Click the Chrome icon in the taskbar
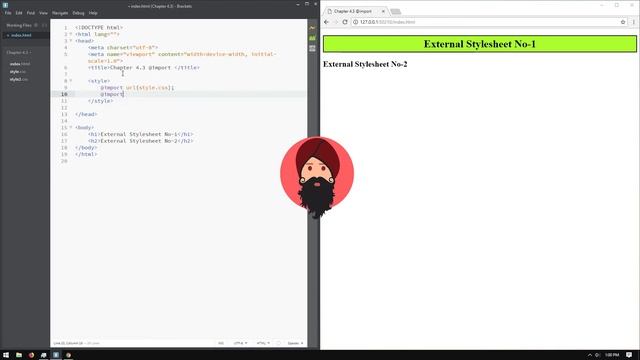Screen dimensions: 640x360 tap(68, 355)
